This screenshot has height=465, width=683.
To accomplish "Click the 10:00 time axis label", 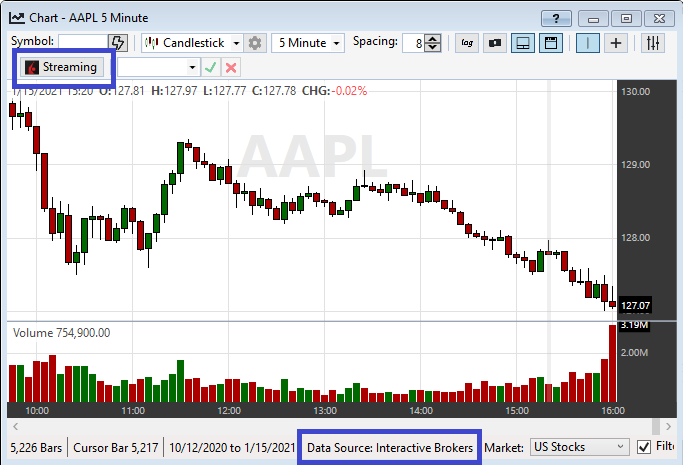I will point(37,411).
